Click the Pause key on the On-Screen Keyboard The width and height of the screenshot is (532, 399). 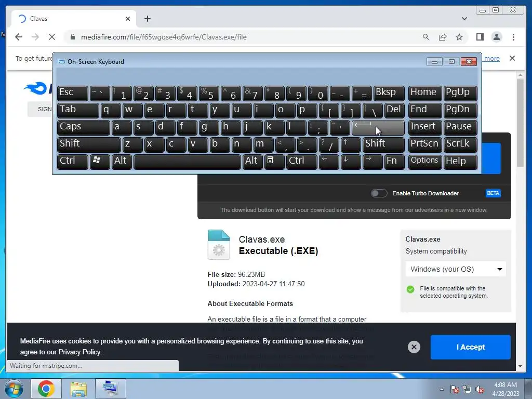(x=460, y=128)
